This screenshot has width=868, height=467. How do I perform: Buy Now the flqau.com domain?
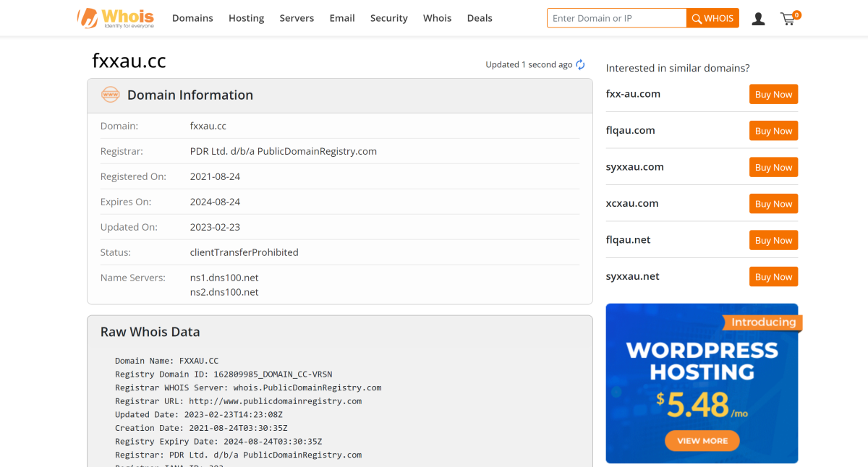(773, 131)
